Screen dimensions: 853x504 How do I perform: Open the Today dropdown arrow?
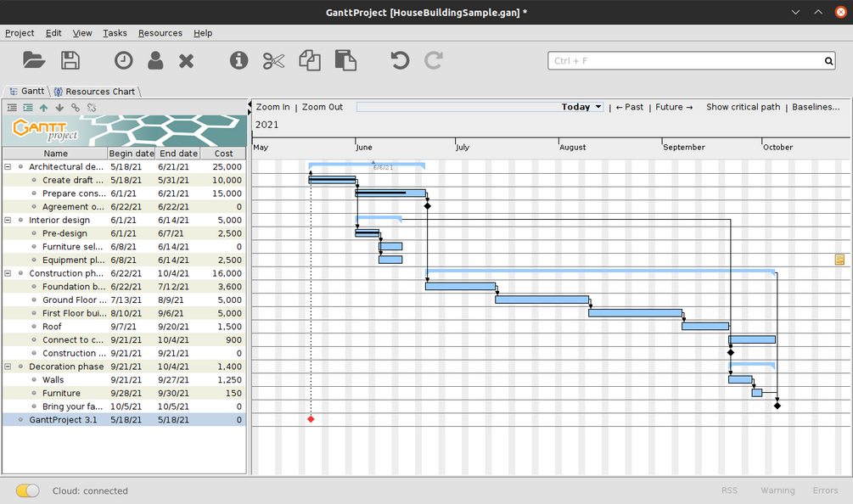coord(598,107)
